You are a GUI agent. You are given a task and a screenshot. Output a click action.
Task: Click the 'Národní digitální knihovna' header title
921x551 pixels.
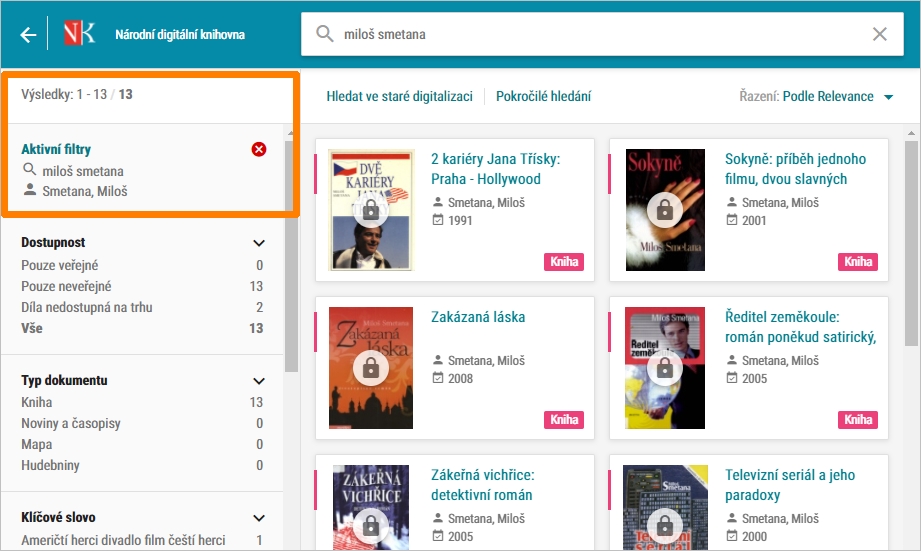tap(180, 35)
